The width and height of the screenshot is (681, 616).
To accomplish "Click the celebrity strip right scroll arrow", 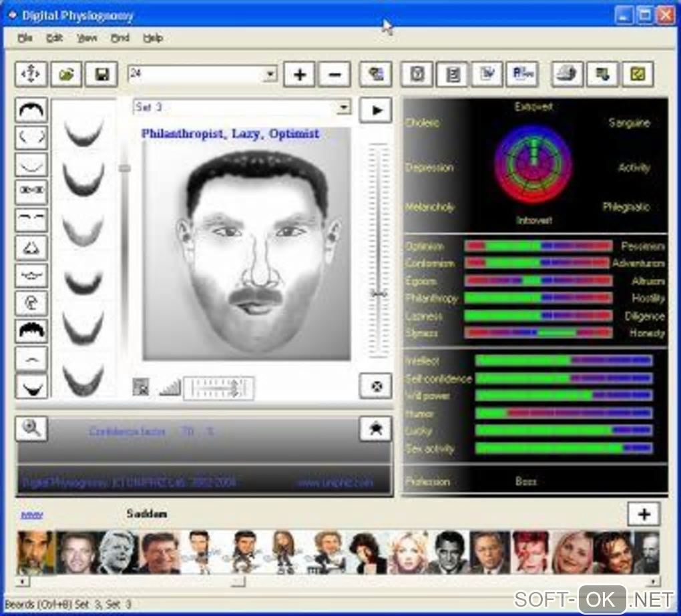I will point(653,582).
